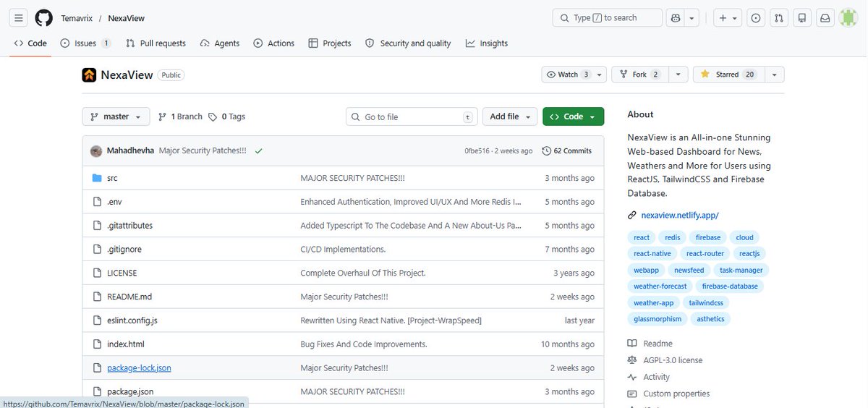Open the package.json file

click(x=130, y=392)
